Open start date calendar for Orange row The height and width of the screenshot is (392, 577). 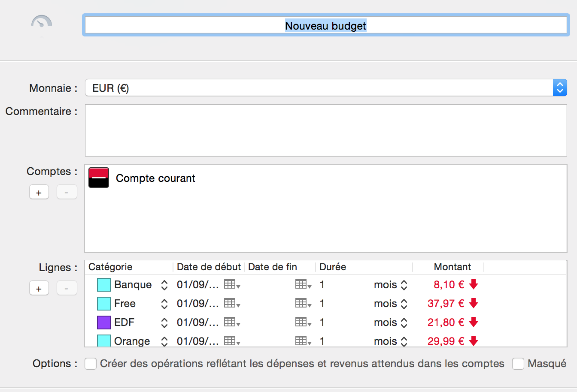pos(232,341)
